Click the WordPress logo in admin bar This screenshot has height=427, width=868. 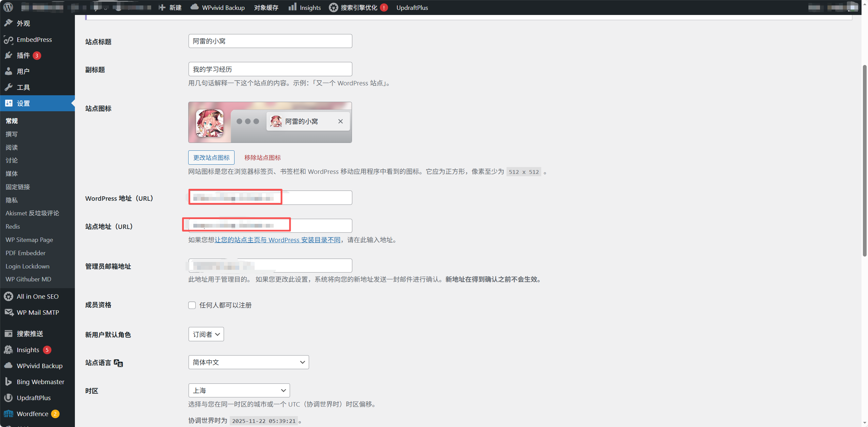point(8,7)
